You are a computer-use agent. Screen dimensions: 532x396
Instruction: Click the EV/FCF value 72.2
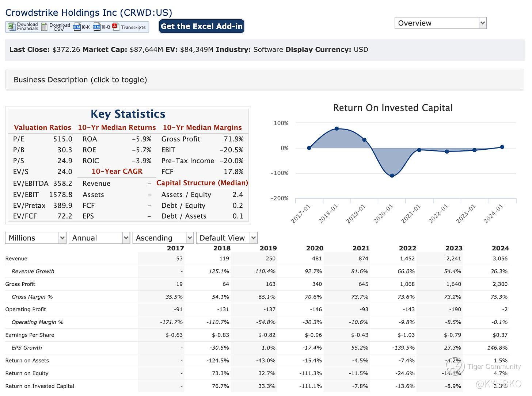65,216
